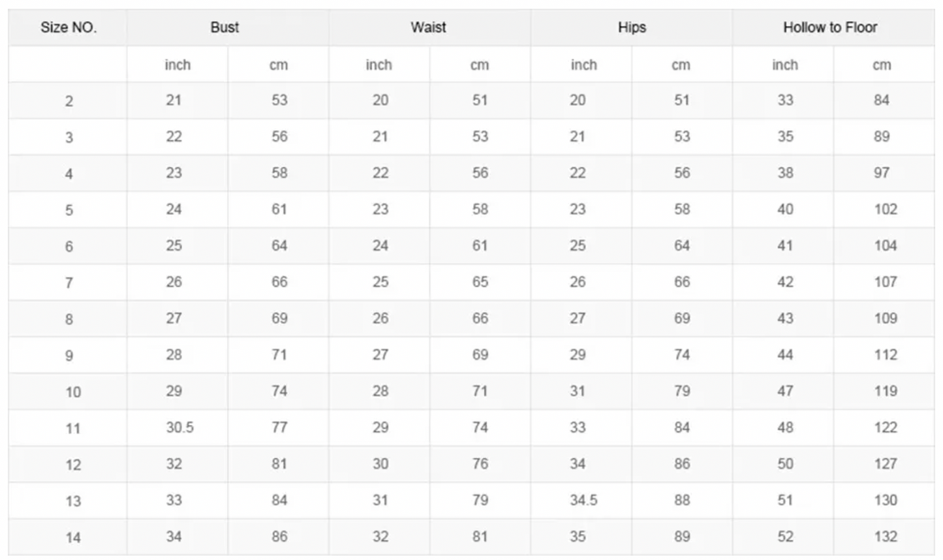The height and width of the screenshot is (560, 943).
Task: Select the 30.5 bust inch value
Action: click(x=179, y=428)
